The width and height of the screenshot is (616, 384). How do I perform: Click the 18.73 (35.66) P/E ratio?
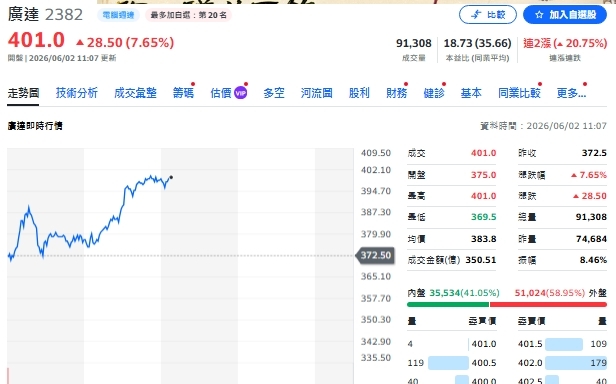(x=477, y=43)
